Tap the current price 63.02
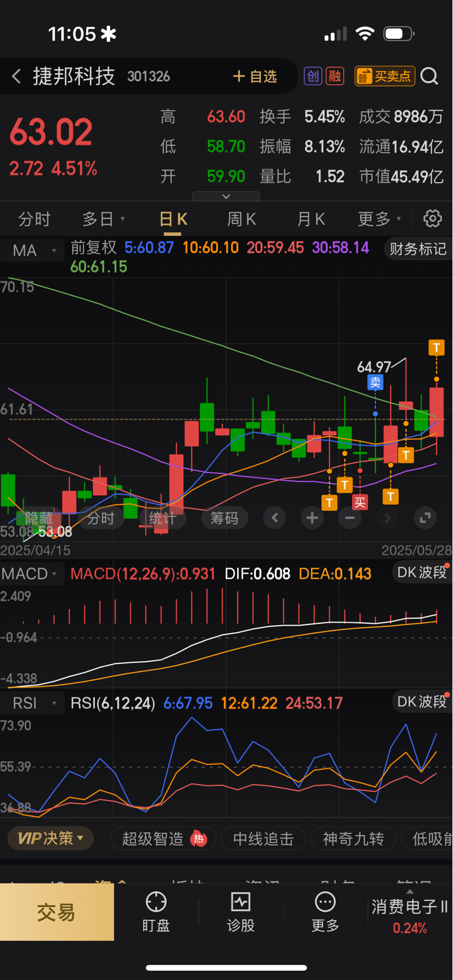This screenshot has height=980, width=453. click(51, 132)
